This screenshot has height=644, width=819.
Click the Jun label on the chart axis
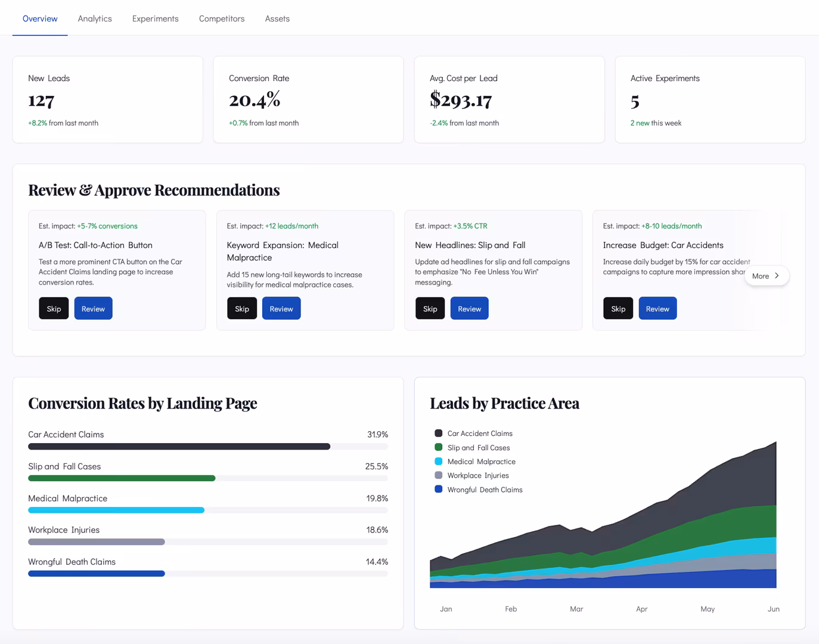773,609
